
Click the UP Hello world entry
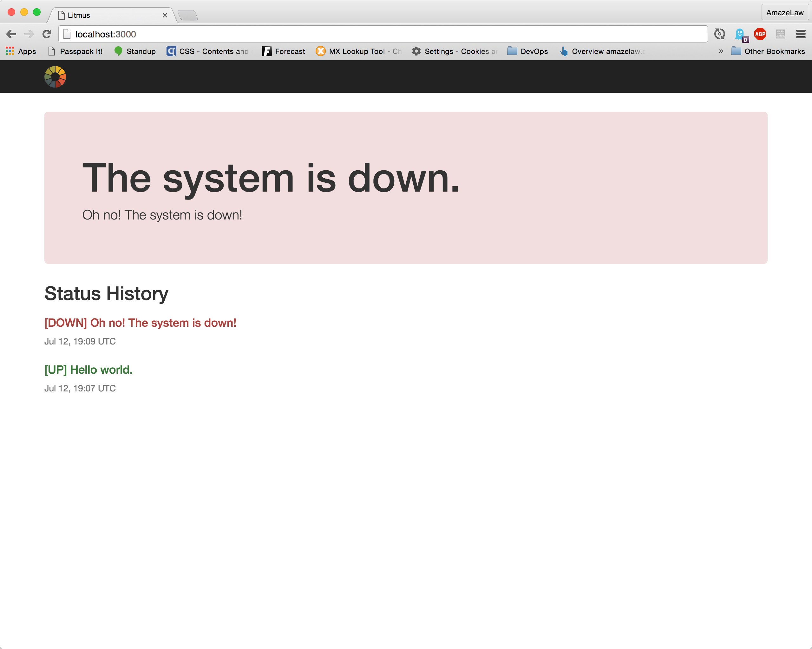point(88,370)
